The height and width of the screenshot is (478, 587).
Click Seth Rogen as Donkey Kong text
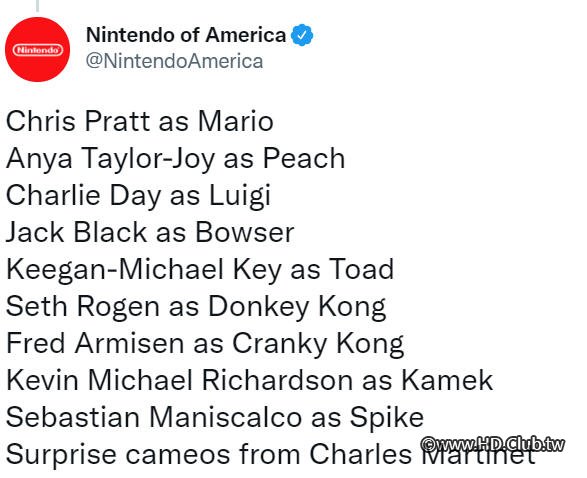[x=196, y=307]
